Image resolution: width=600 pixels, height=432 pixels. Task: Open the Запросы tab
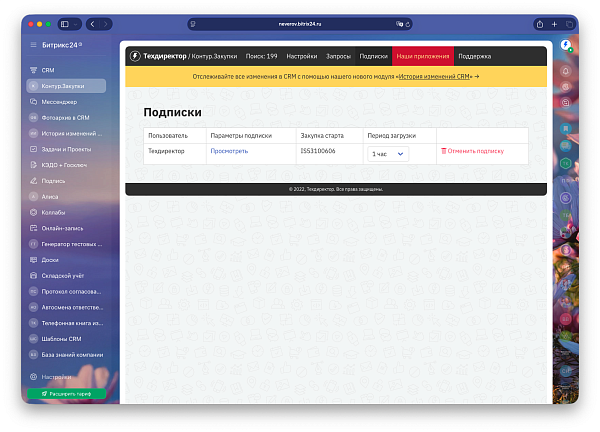point(338,56)
